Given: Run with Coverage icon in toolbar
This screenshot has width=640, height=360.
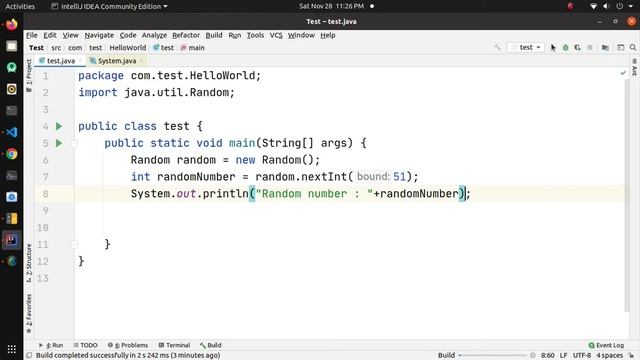Looking at the screenshot, I should click(x=577, y=47).
